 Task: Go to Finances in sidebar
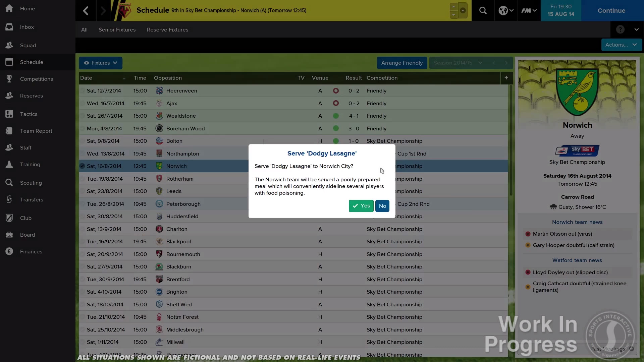[31, 251]
